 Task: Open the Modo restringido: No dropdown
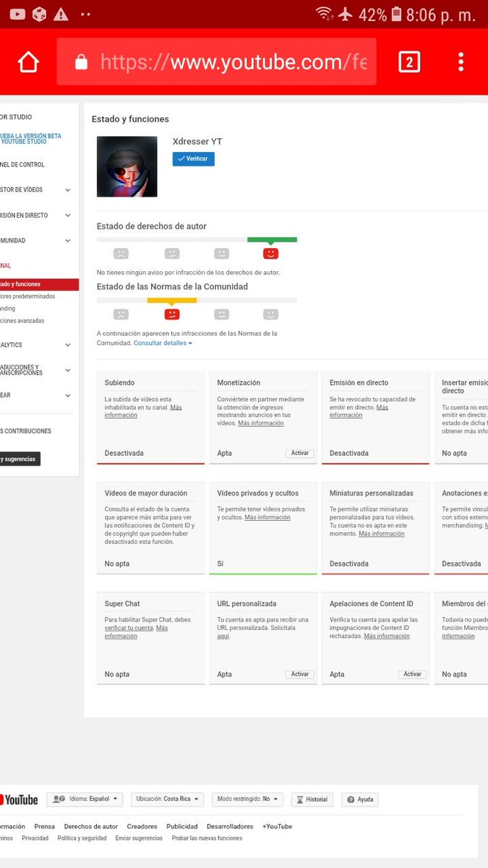[248, 799]
